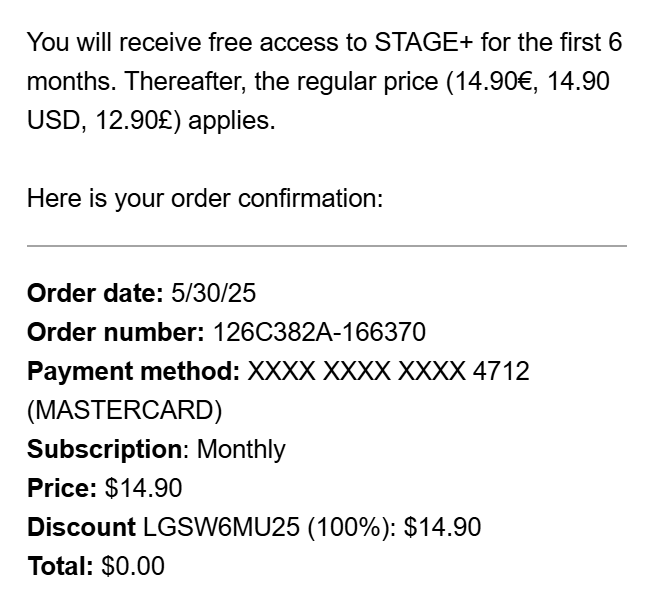Click the (MASTERCARD) text
The image size is (654, 602).
[124, 410]
